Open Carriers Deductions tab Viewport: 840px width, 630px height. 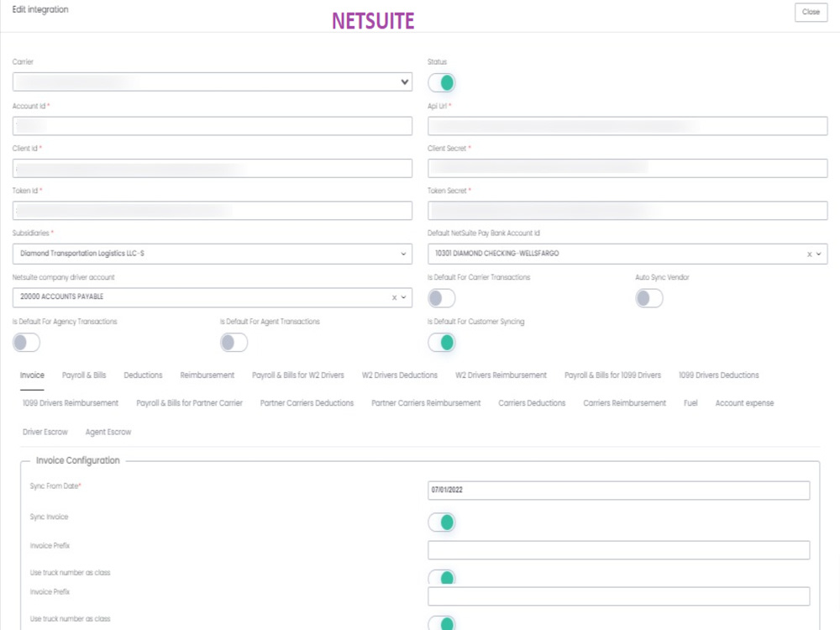click(x=532, y=403)
